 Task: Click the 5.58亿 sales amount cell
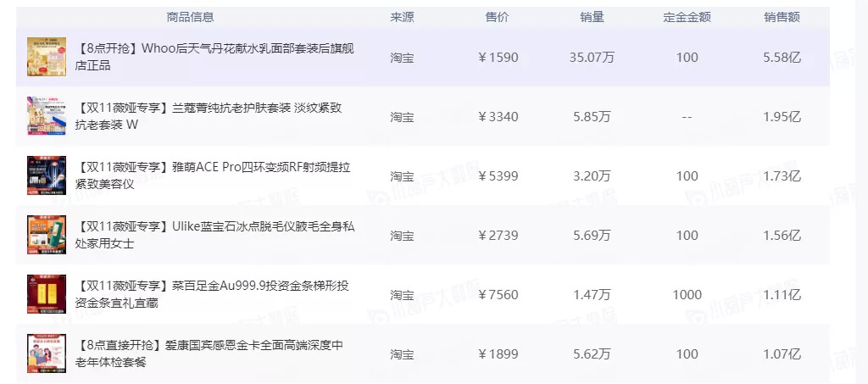click(x=782, y=58)
